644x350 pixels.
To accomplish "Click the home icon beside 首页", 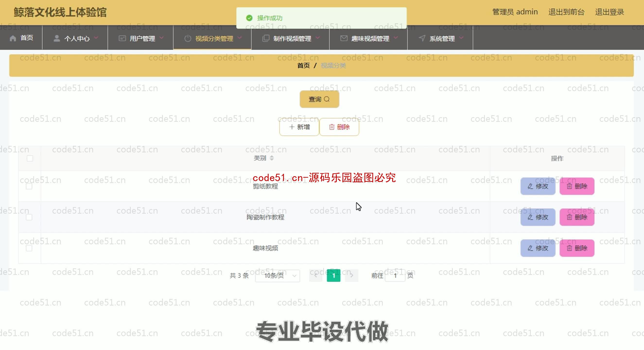I will (x=13, y=38).
